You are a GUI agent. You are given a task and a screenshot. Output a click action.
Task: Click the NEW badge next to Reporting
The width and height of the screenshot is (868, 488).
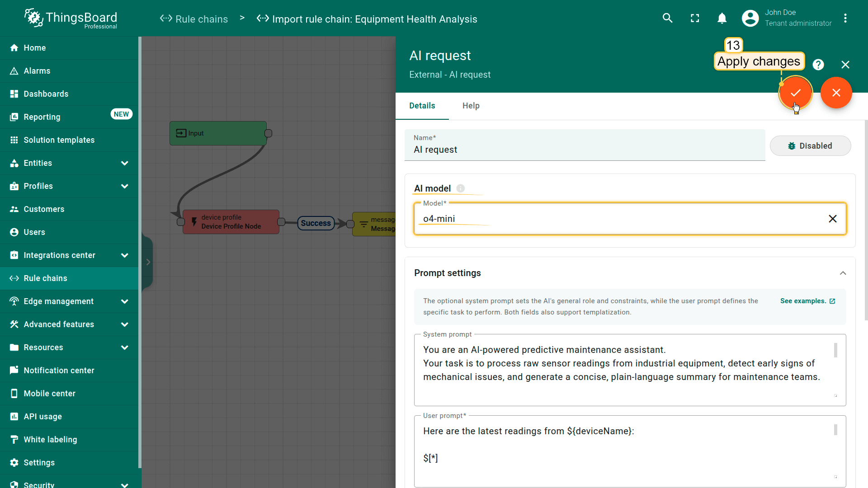click(x=121, y=114)
